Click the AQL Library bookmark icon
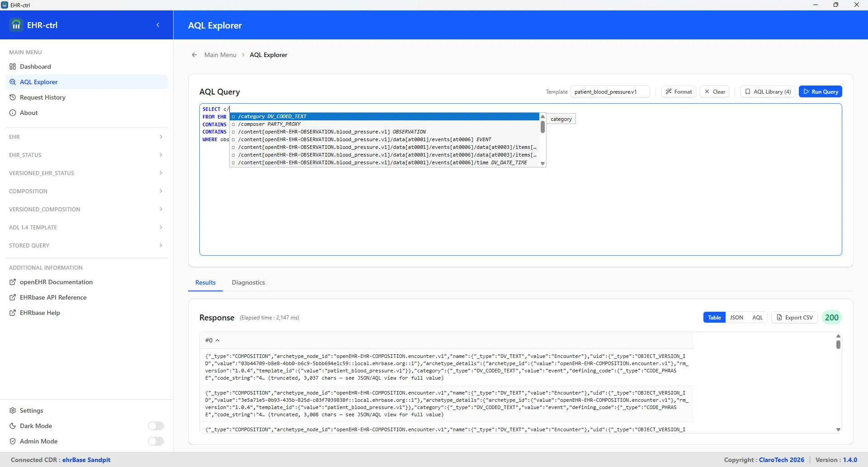The height and width of the screenshot is (467, 868). coord(748,91)
